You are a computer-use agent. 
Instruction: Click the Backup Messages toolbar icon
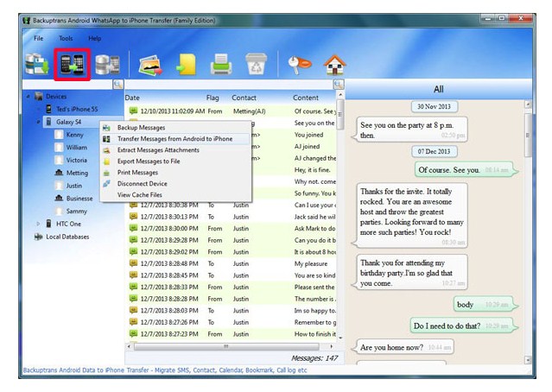37,66
